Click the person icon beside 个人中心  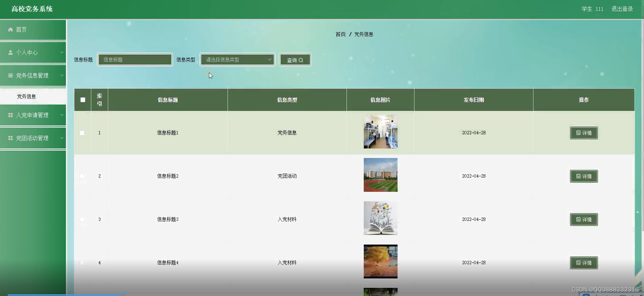[x=10, y=52]
